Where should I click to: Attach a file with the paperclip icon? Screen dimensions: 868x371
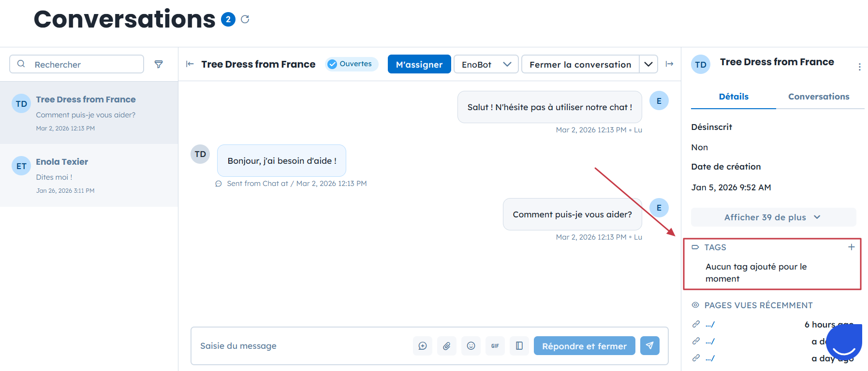pyautogui.click(x=447, y=346)
